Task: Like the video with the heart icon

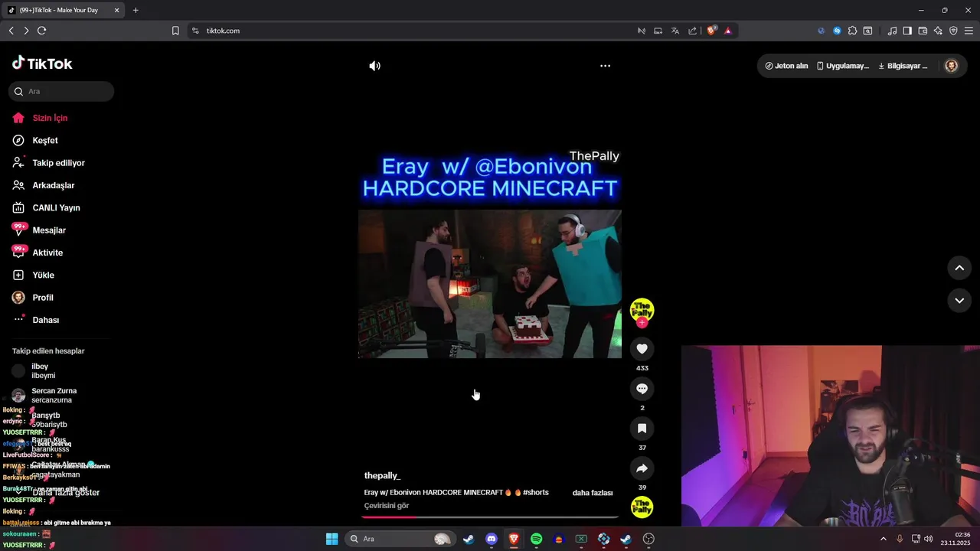Action: 642,349
